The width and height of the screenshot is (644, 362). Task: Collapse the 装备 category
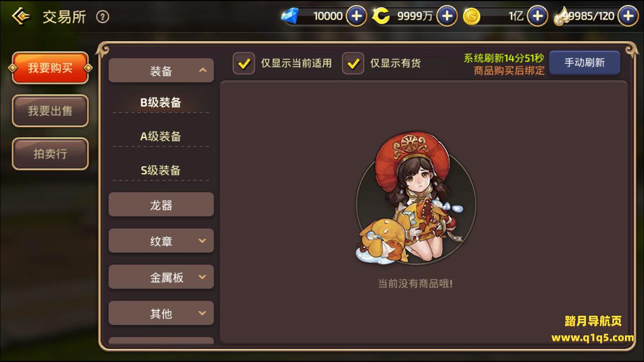161,70
